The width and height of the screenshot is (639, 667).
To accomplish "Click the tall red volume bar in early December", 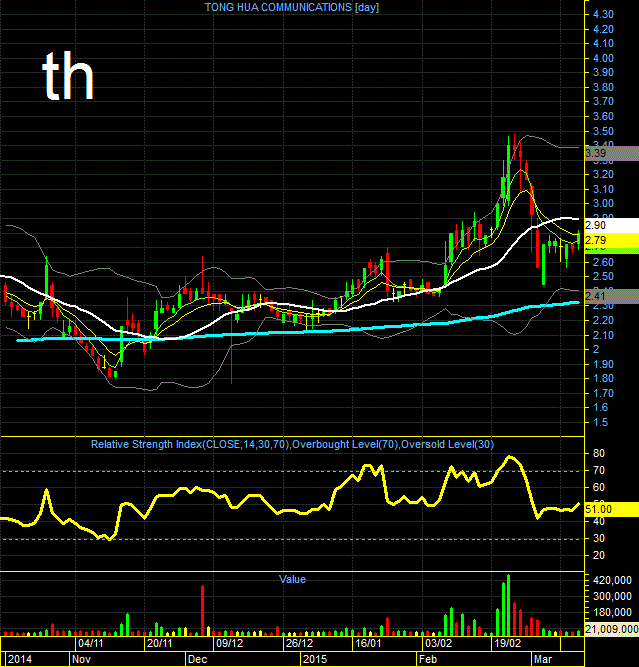I will click(203, 610).
